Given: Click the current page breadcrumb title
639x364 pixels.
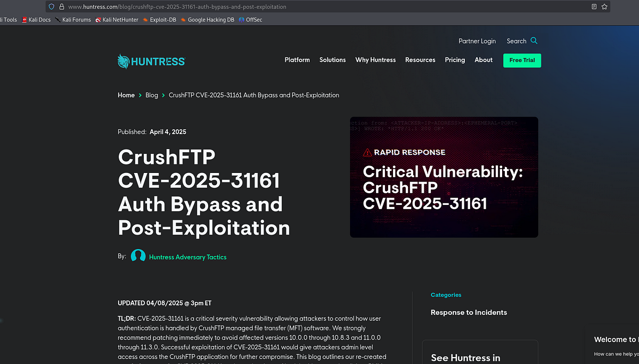Looking at the screenshot, I should click(x=254, y=95).
